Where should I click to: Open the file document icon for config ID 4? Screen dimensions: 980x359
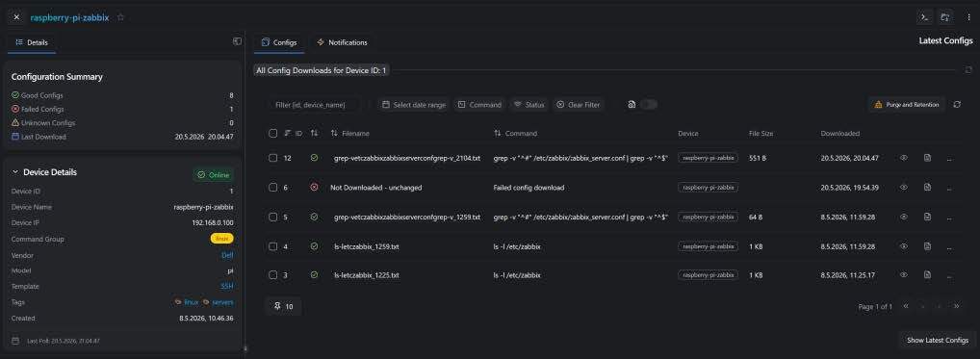pyautogui.click(x=927, y=246)
